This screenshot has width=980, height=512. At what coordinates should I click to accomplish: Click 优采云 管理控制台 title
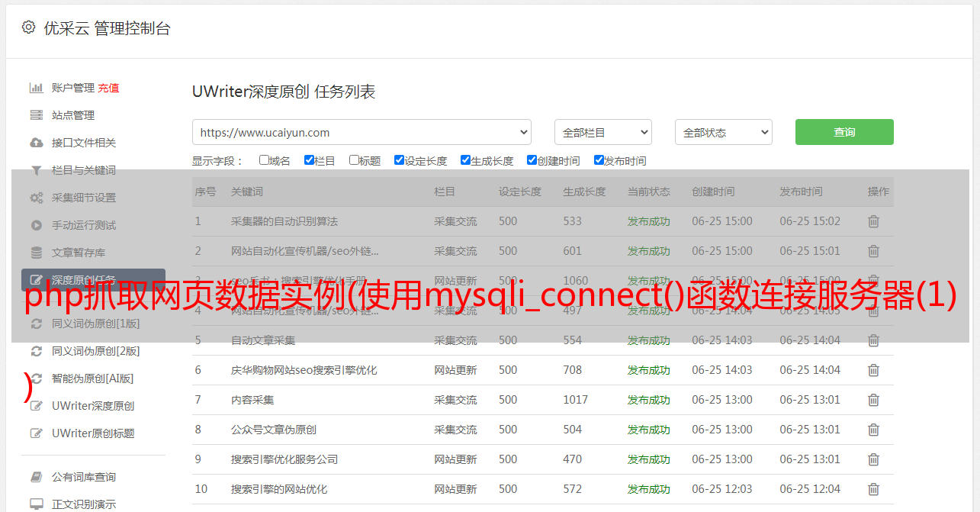(107, 28)
